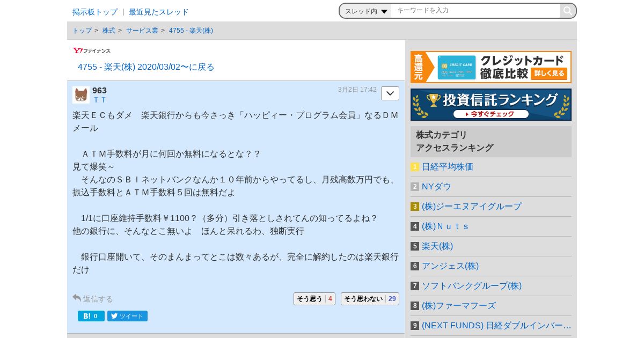Click post timestamp 3月2日 17:42

pos(357,90)
